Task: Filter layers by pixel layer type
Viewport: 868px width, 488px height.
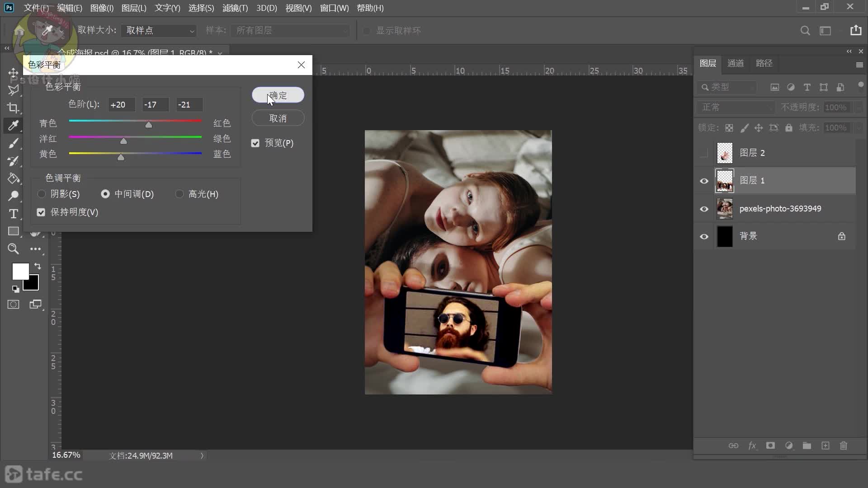Action: click(774, 87)
